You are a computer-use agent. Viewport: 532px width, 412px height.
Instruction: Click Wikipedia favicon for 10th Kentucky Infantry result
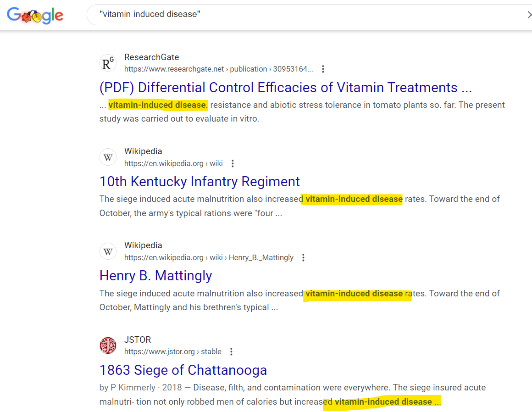(x=108, y=157)
